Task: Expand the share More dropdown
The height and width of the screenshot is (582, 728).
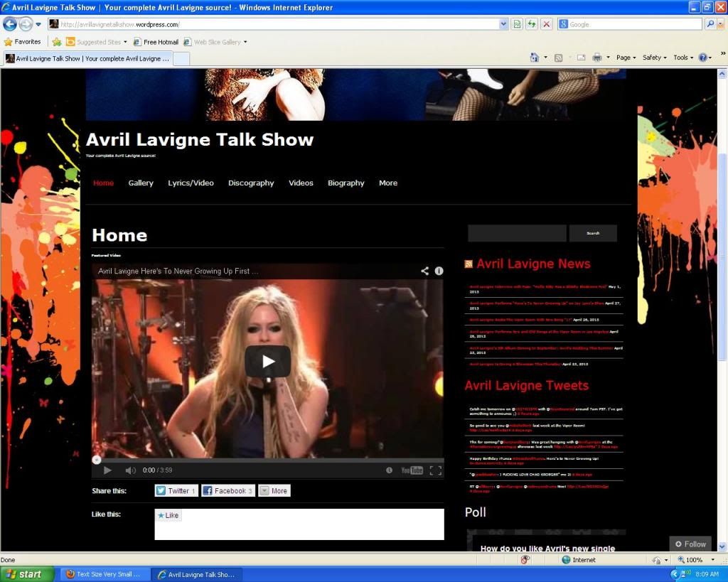Action: 274,490
